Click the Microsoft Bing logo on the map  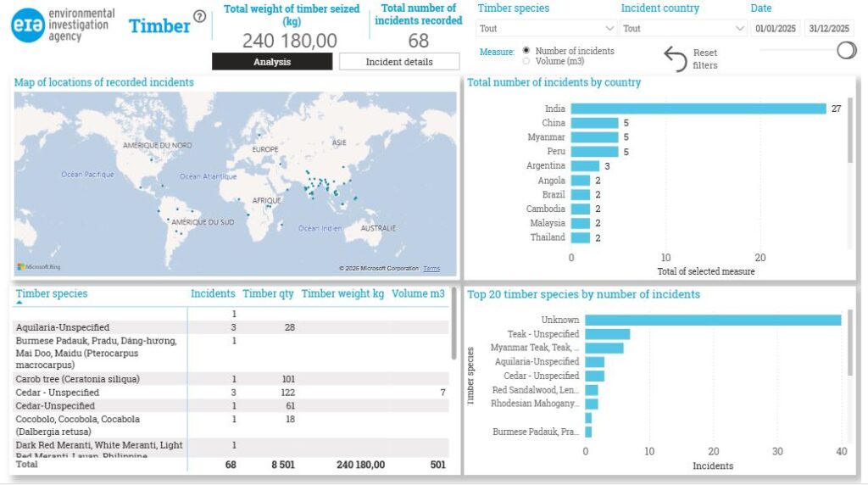[38, 267]
